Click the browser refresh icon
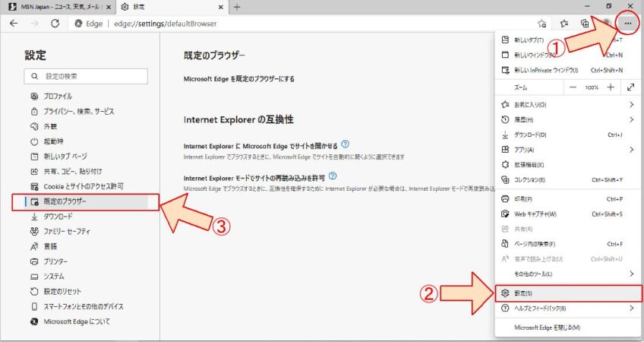Viewport: 644px width, 342px height. (55, 24)
